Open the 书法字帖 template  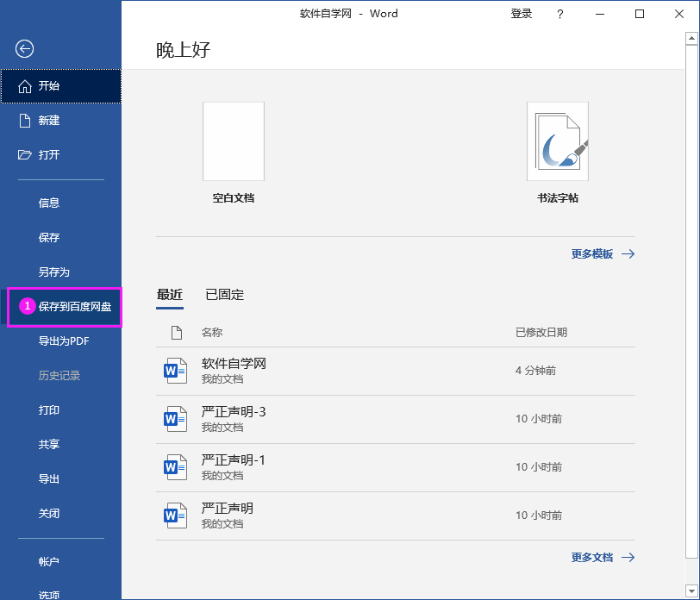pos(557,141)
